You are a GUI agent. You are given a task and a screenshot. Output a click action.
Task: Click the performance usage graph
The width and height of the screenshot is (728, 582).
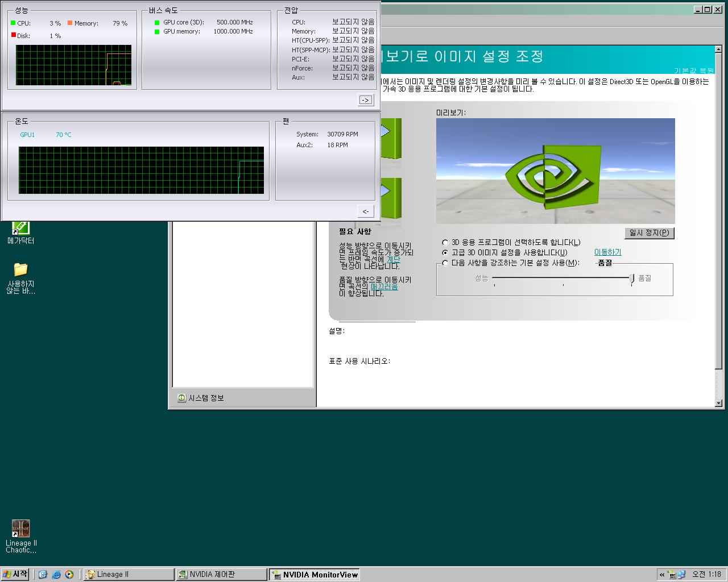74,65
